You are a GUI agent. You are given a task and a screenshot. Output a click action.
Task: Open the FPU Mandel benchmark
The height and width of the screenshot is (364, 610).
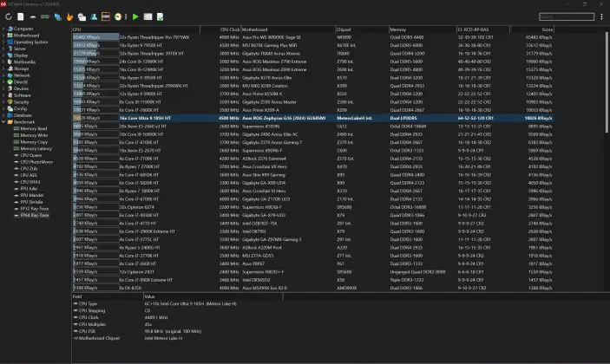tap(32, 195)
